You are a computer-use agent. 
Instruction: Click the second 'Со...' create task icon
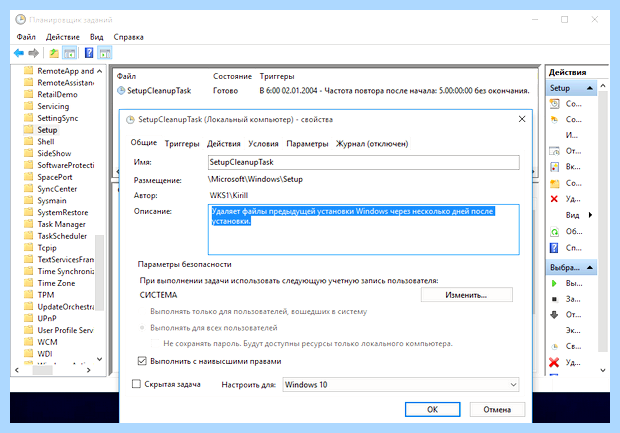(x=555, y=119)
